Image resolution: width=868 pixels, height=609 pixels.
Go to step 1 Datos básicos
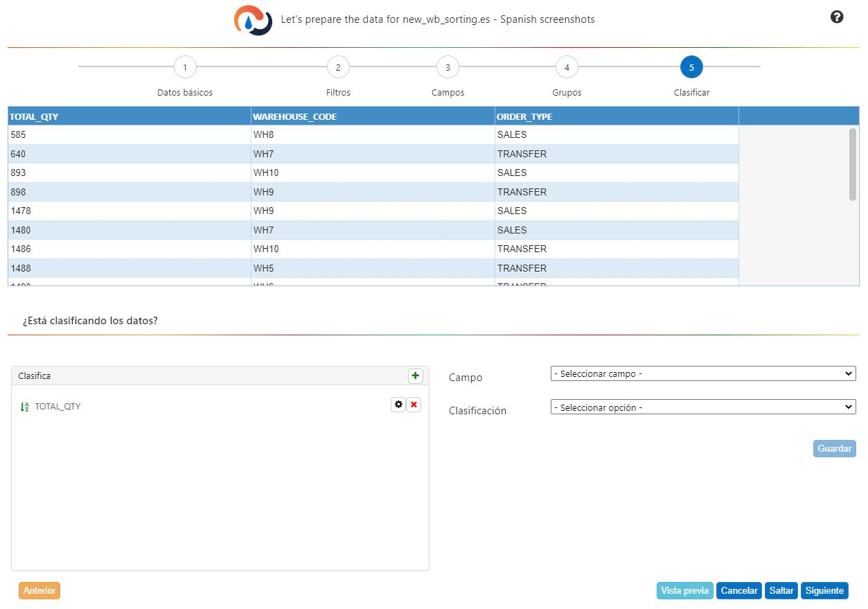point(185,67)
